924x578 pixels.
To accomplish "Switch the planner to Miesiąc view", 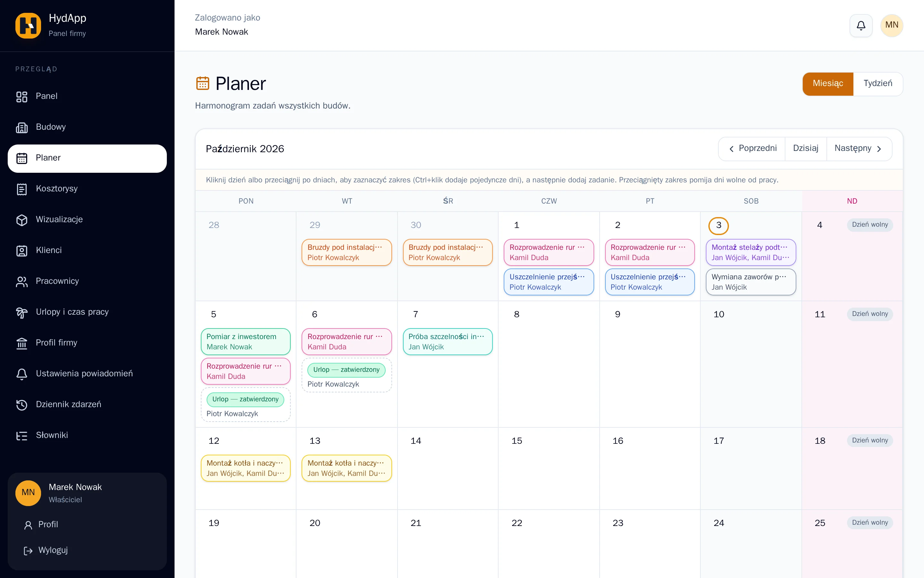I will pyautogui.click(x=828, y=84).
